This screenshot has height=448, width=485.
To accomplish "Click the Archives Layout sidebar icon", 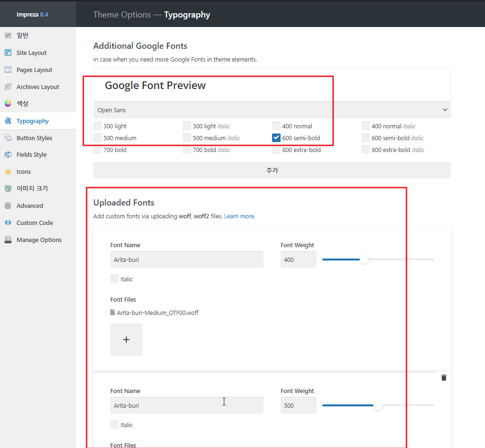I will click(x=8, y=87).
